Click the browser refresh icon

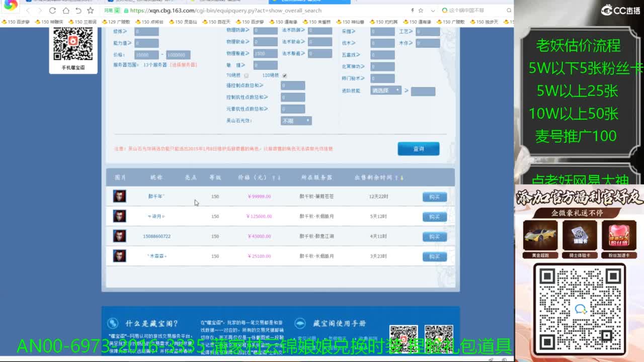point(52,11)
